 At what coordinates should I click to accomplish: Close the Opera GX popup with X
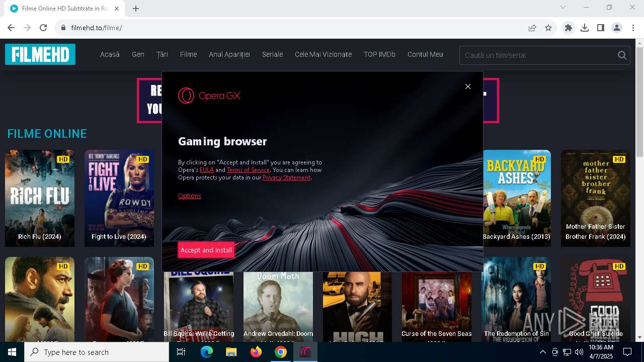coord(468,86)
